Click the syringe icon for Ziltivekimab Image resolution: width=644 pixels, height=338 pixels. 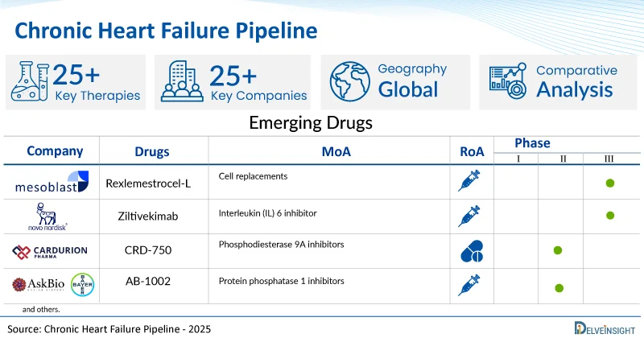coord(469,216)
